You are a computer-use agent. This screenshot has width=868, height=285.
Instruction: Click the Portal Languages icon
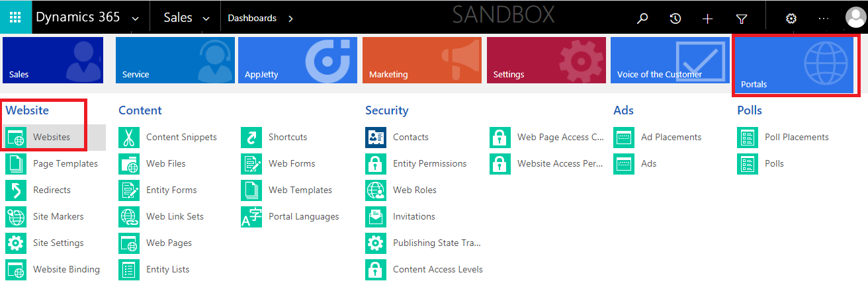pos(251,216)
